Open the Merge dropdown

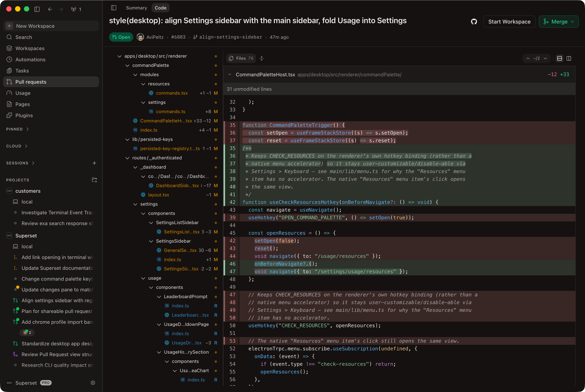(x=559, y=22)
